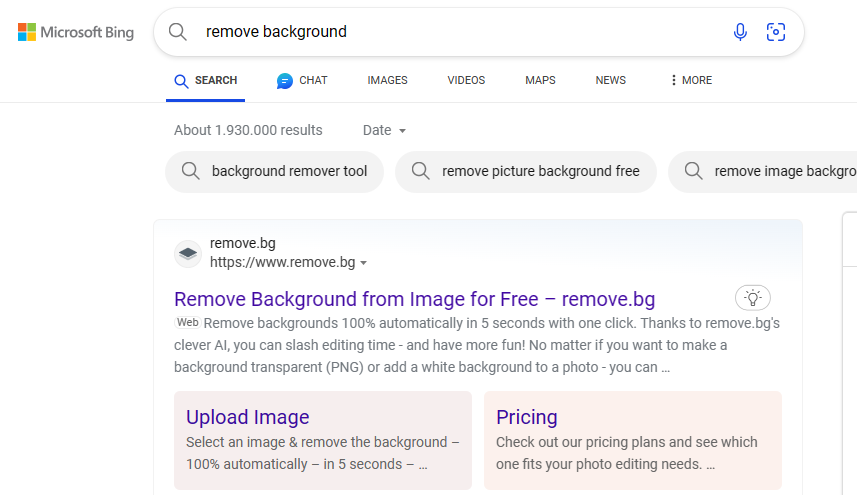This screenshot has width=857, height=495.
Task: Open the VIDEOS tab
Action: (466, 80)
